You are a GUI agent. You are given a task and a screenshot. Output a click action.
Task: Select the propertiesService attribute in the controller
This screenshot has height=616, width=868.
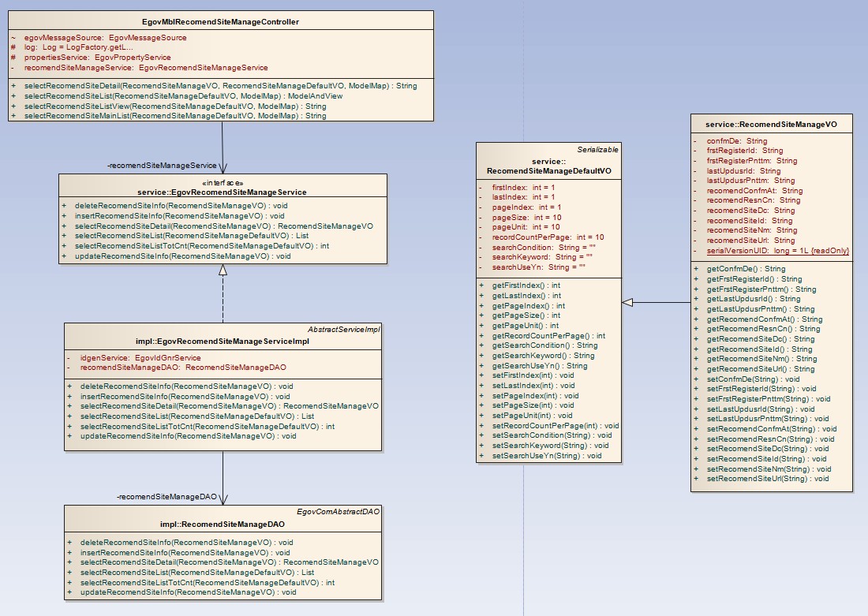tap(97, 58)
